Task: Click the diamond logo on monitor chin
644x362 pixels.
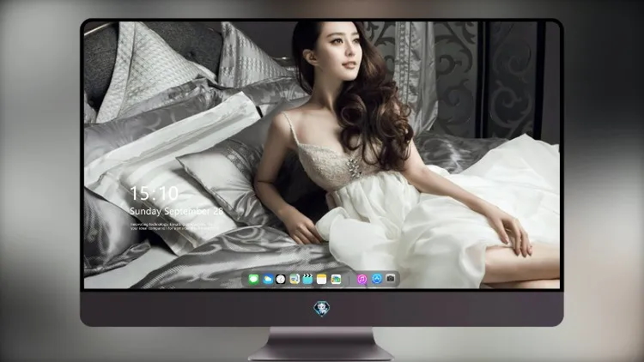Action: click(322, 308)
